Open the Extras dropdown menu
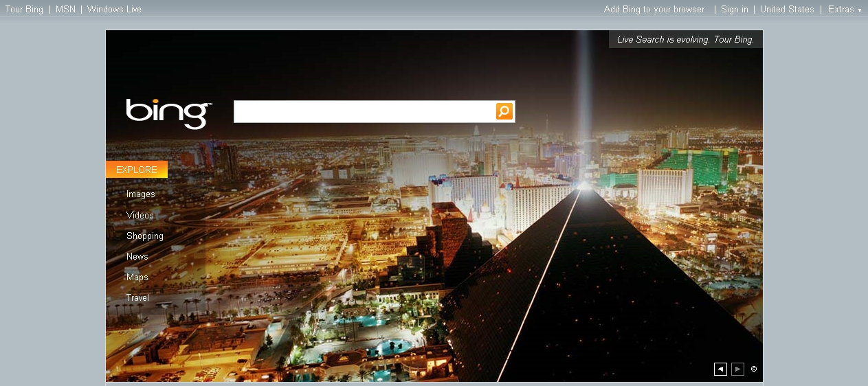868x386 pixels. 845,10
